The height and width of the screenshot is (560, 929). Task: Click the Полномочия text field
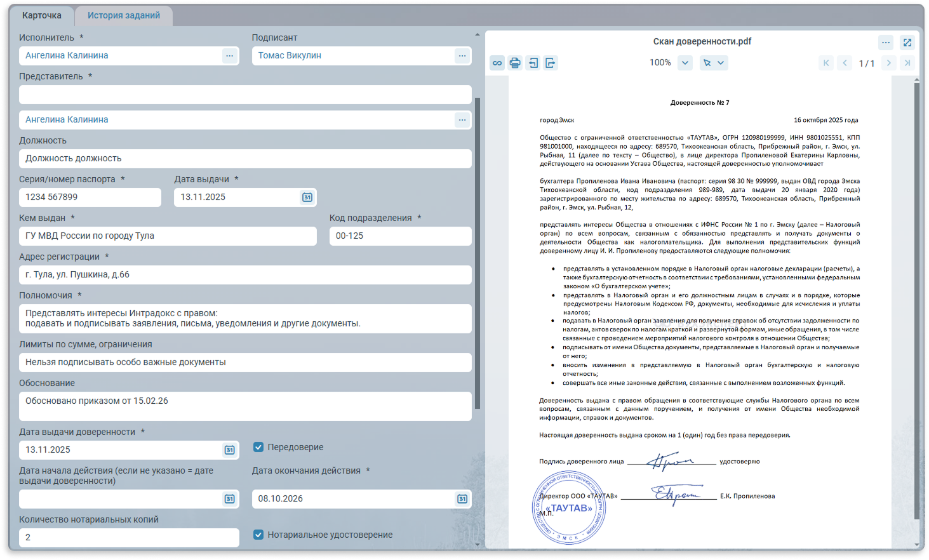pyautogui.click(x=245, y=319)
